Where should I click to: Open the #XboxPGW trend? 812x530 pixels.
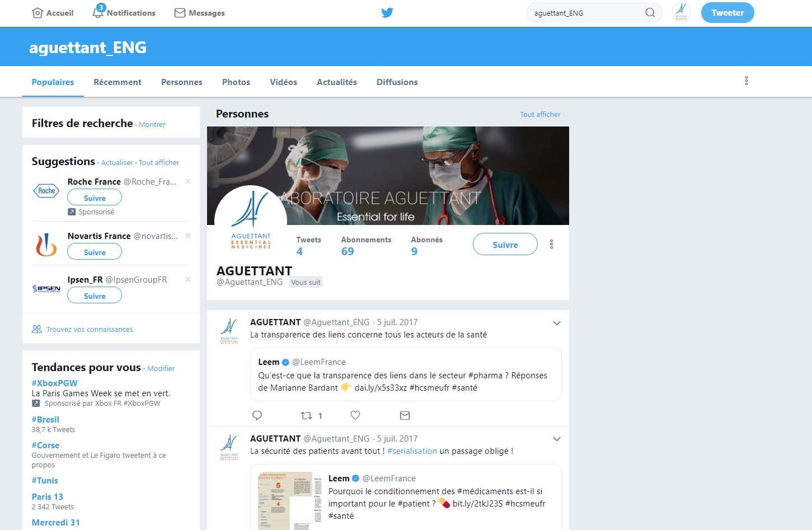point(55,383)
